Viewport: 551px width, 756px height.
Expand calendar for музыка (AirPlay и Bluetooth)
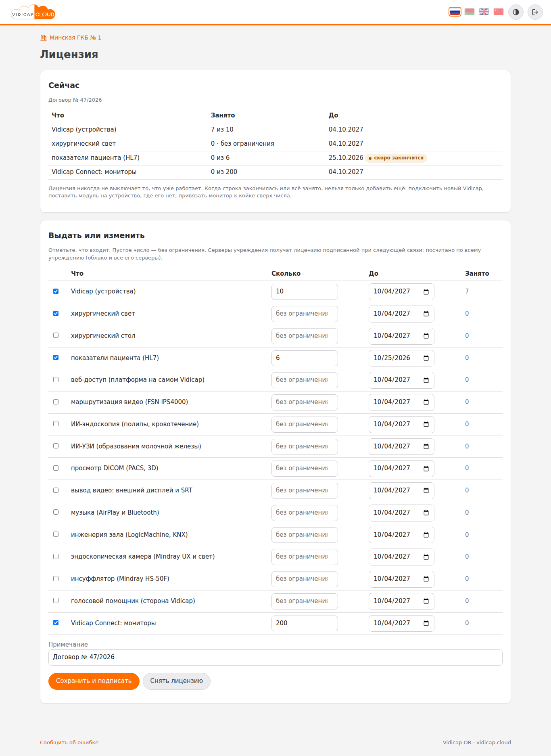coord(426,513)
